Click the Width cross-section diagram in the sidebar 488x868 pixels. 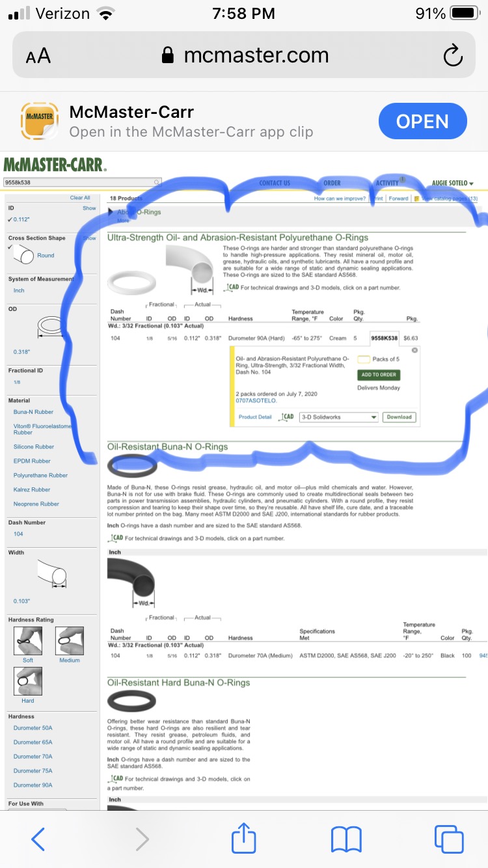(52, 574)
